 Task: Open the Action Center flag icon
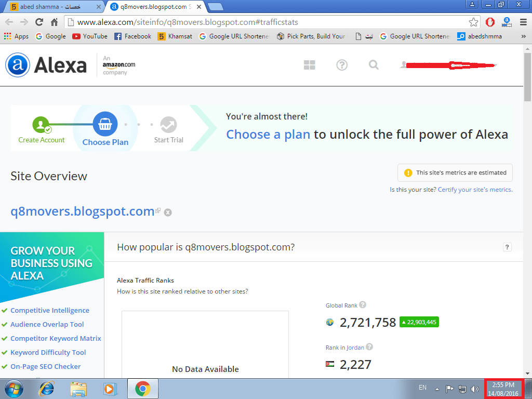pyautogui.click(x=449, y=389)
